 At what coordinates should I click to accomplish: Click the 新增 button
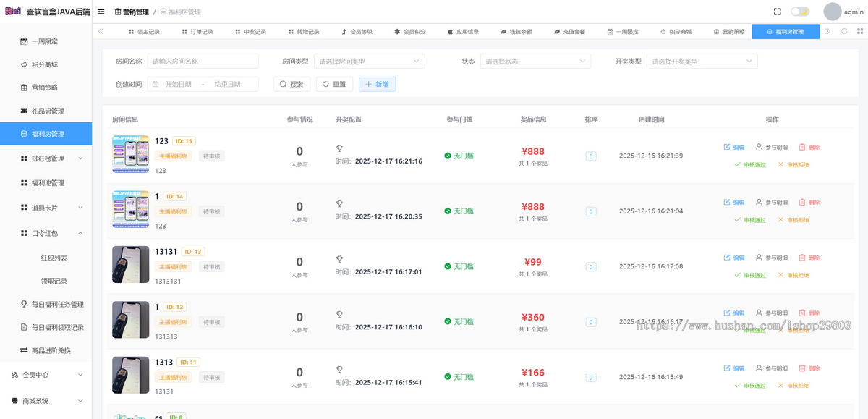point(377,84)
